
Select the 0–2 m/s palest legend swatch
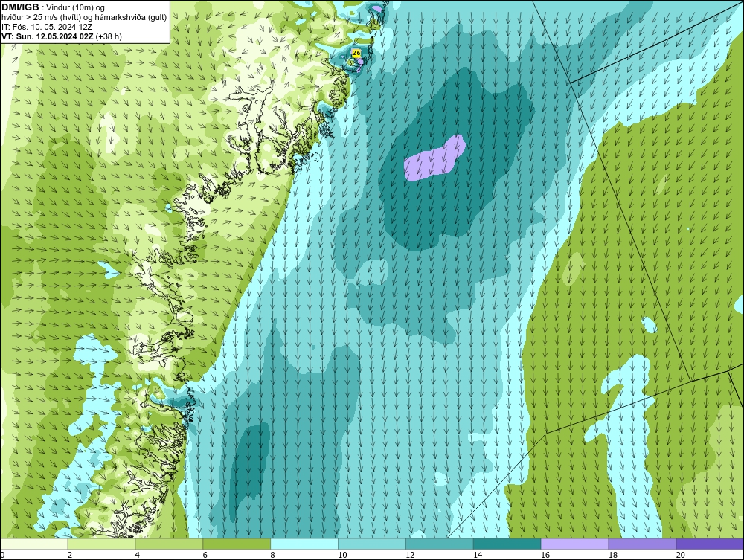[x=34, y=544]
